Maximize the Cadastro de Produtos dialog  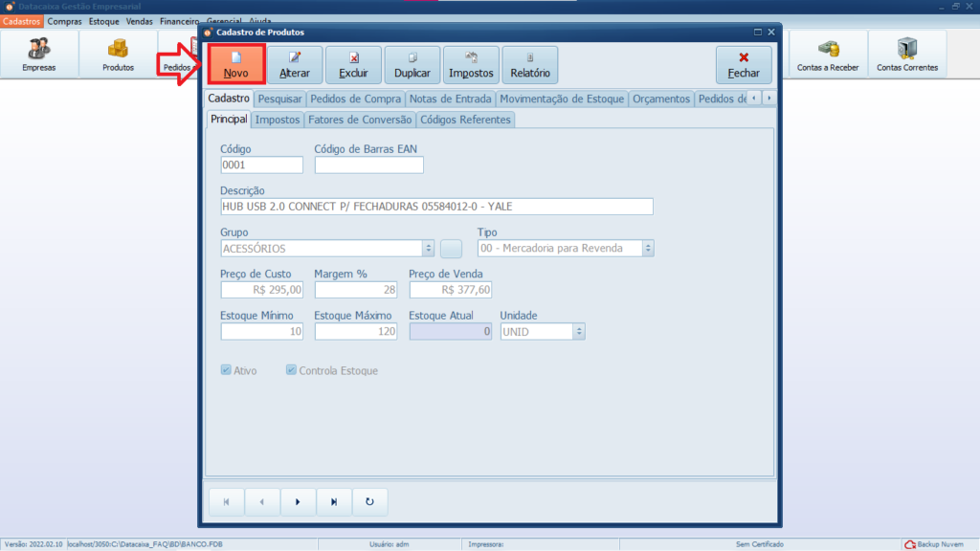(x=758, y=32)
